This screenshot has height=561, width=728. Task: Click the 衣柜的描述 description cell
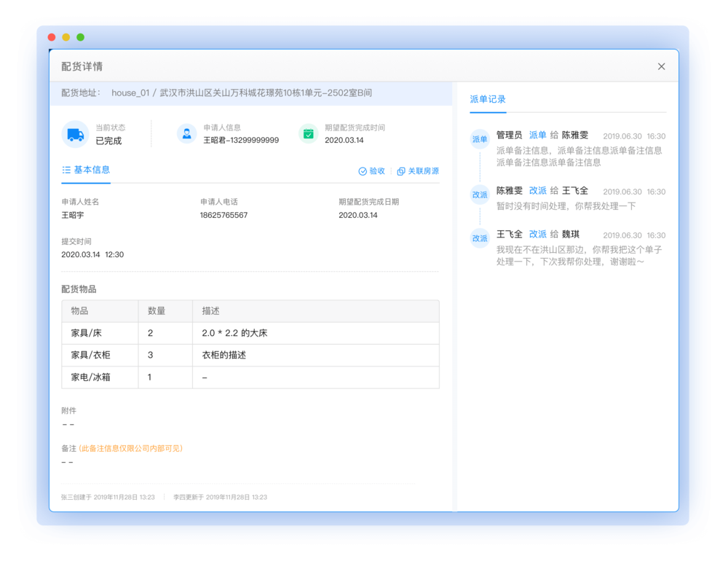pos(316,355)
